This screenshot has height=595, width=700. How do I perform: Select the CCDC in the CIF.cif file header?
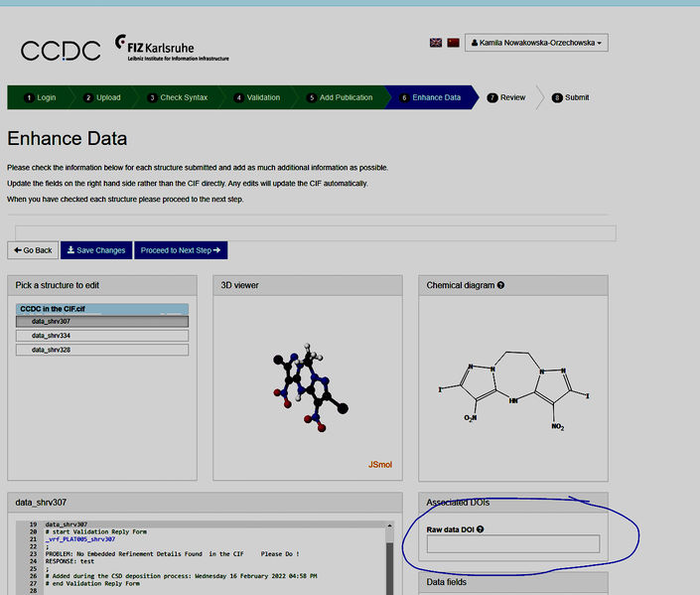coord(102,309)
